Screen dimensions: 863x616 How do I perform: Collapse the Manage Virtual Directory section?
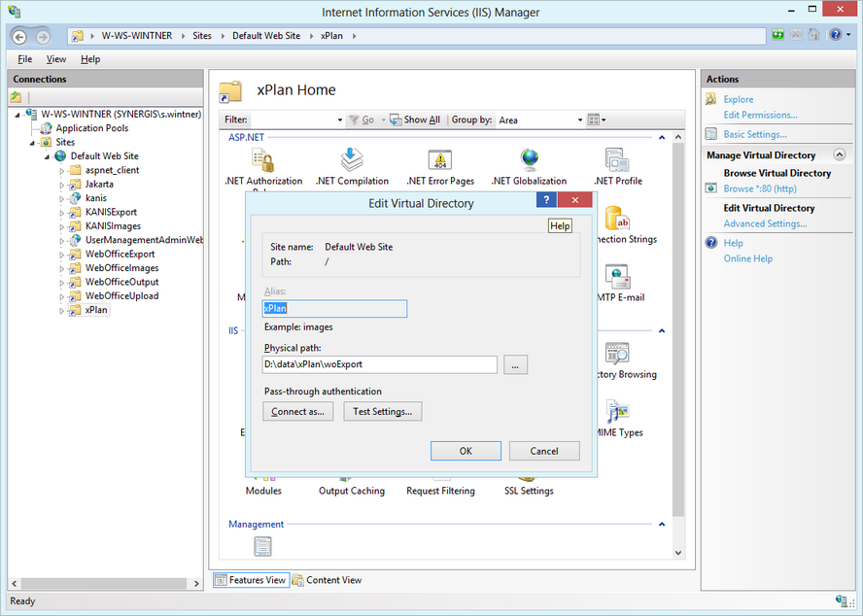coord(840,154)
